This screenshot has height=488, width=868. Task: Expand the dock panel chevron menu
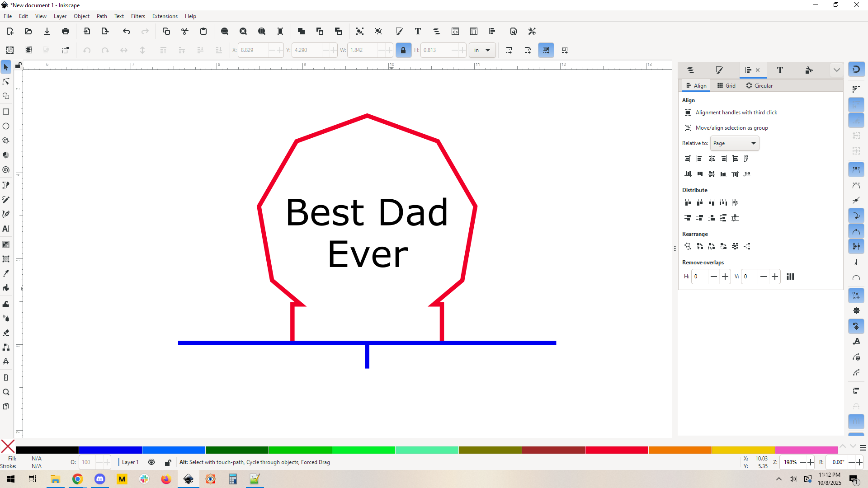(836, 70)
